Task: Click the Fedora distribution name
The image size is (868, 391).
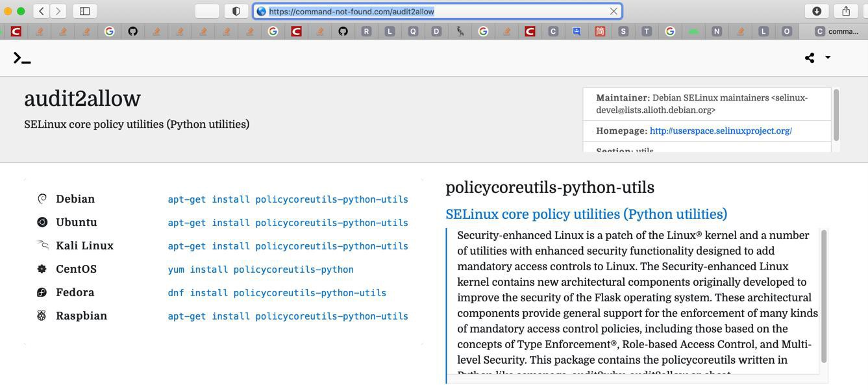Action: click(75, 292)
